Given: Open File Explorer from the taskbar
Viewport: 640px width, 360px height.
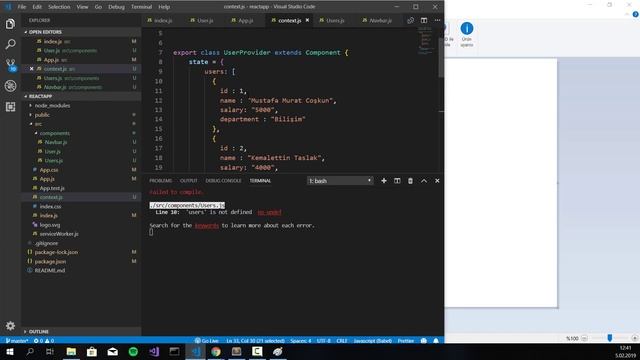Looking at the screenshot, I should point(71,351).
